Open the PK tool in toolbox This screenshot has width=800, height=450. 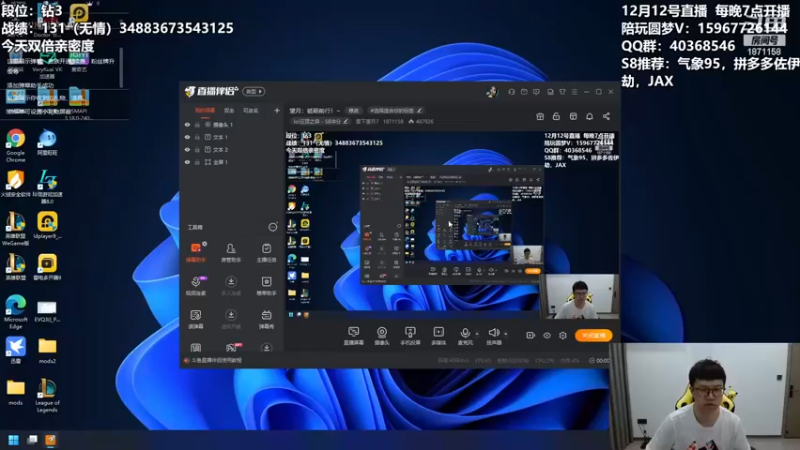click(x=231, y=348)
